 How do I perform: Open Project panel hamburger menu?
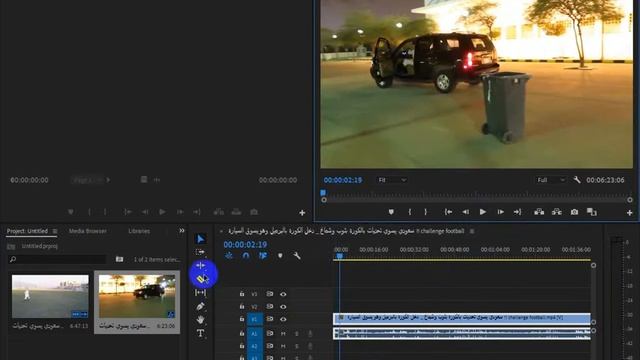[55, 231]
